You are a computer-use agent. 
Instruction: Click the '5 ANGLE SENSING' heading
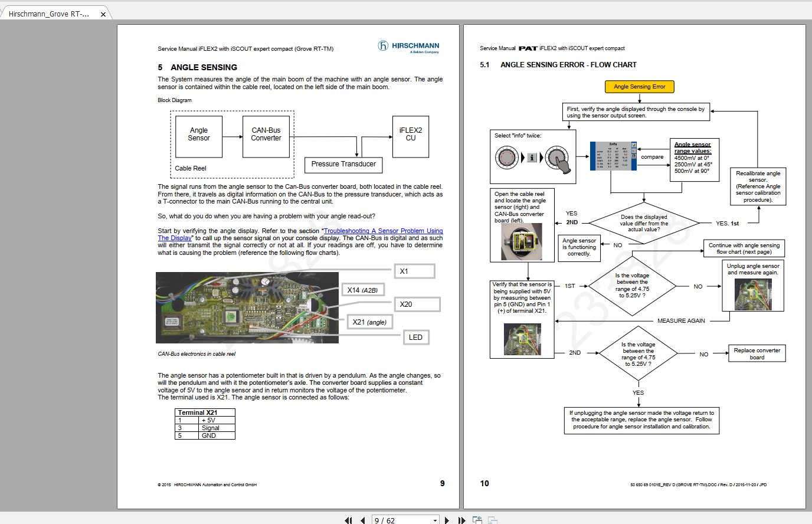point(198,67)
